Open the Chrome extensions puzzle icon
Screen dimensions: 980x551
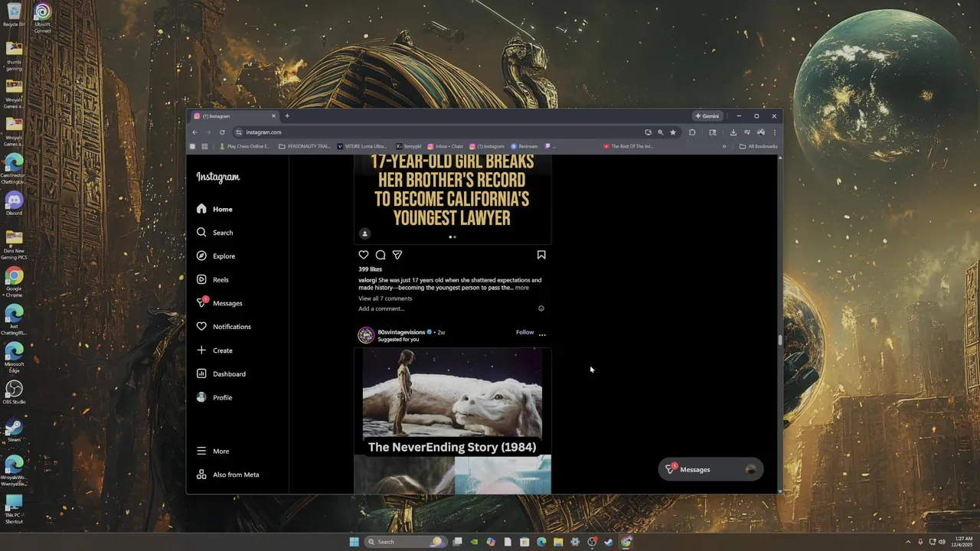pyautogui.click(x=692, y=132)
